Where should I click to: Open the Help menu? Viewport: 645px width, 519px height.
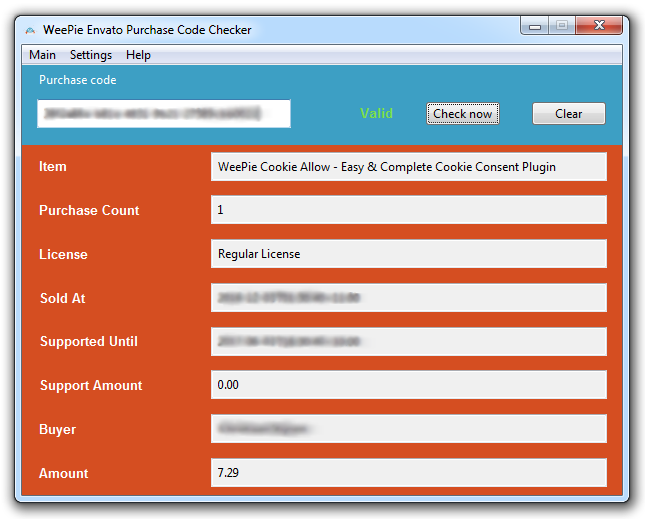[x=138, y=55]
